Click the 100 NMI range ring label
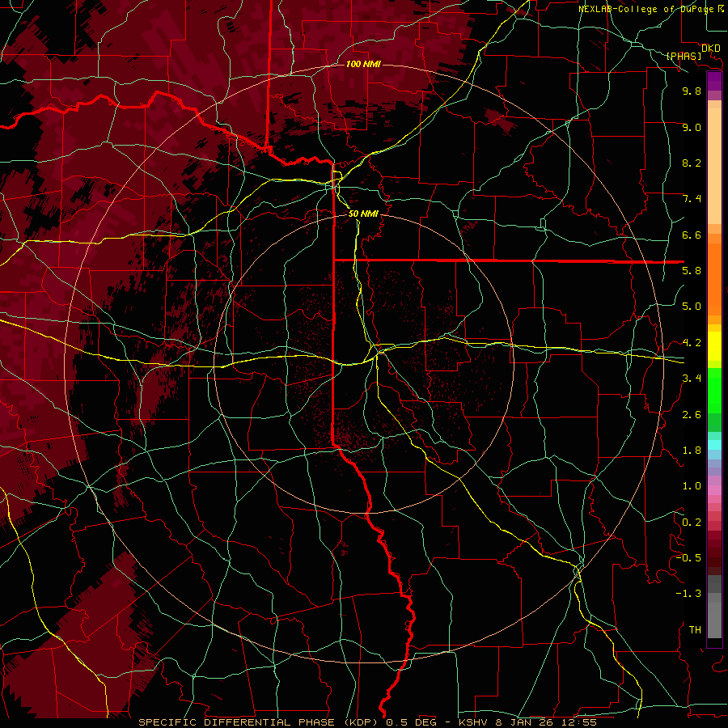The height and width of the screenshot is (728, 728). (x=363, y=64)
